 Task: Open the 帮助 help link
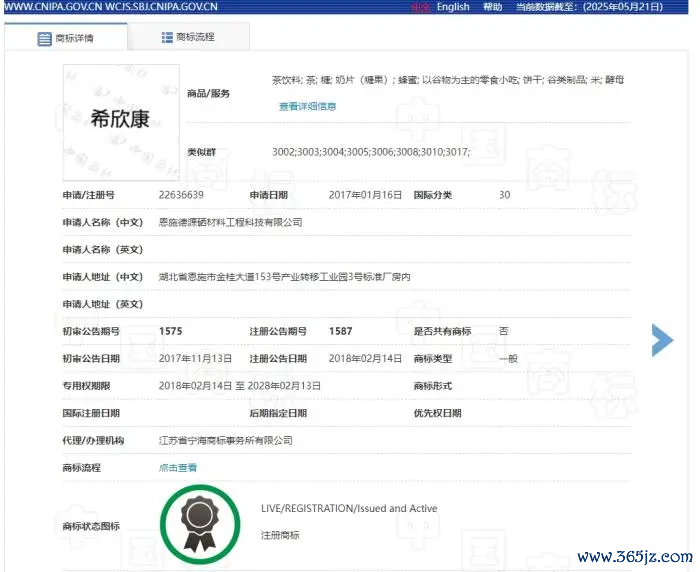pos(492,7)
